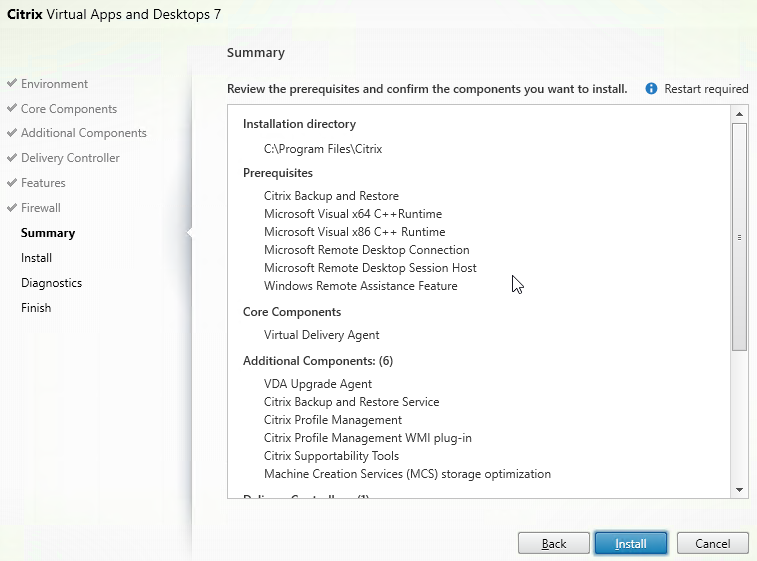Select the Finish step in the sidebar
Screen dimensions: 757x561
36,308
